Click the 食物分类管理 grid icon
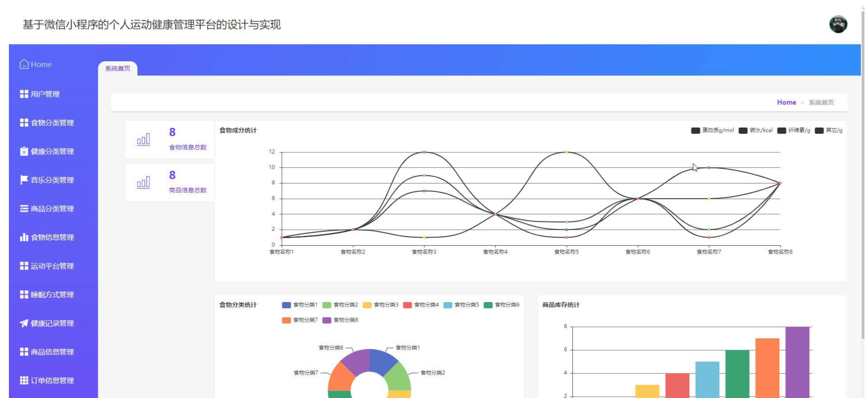Viewport: 868px width, 398px height. coord(24,123)
